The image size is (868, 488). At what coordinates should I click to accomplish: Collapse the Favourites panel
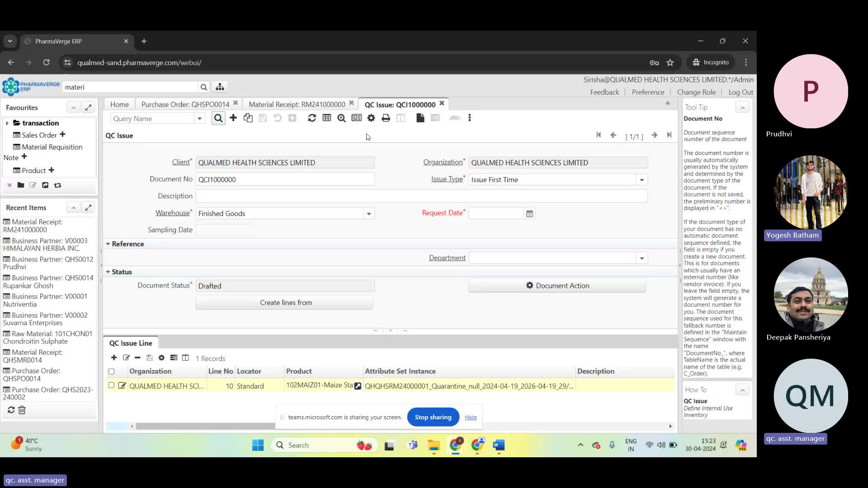[x=73, y=108]
